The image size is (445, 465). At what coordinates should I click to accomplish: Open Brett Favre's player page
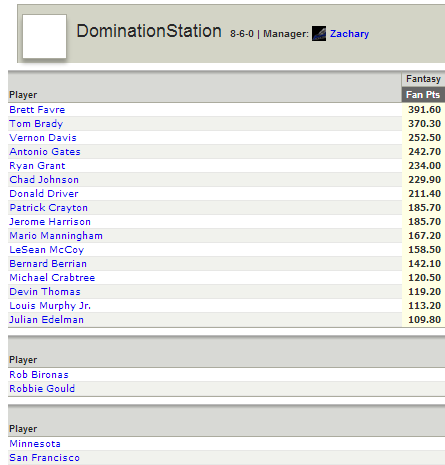[x=37, y=110]
